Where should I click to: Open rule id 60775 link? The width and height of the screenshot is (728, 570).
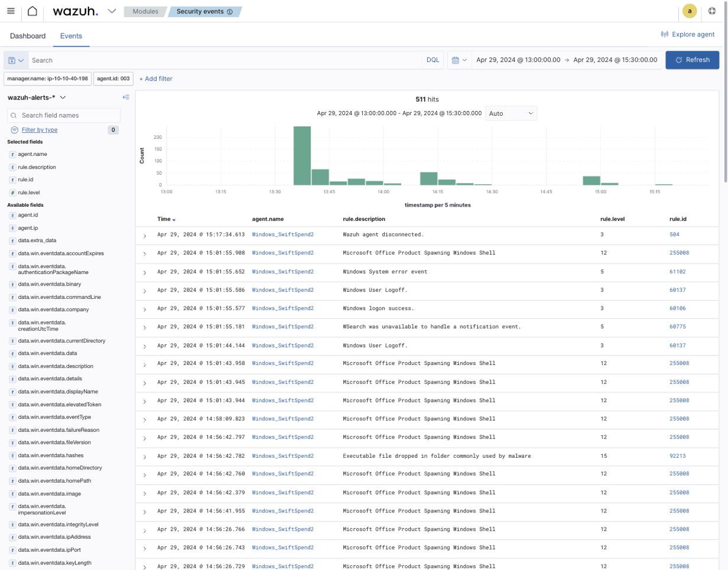coord(678,326)
